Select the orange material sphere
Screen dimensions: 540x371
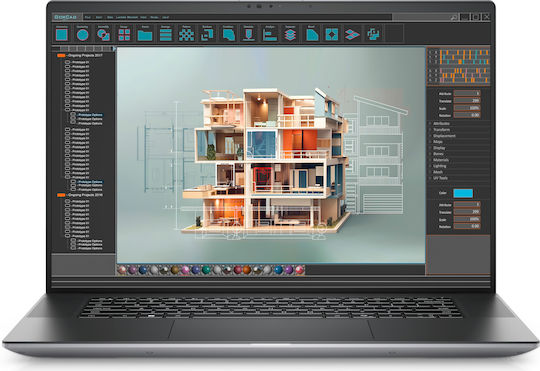tap(247, 270)
